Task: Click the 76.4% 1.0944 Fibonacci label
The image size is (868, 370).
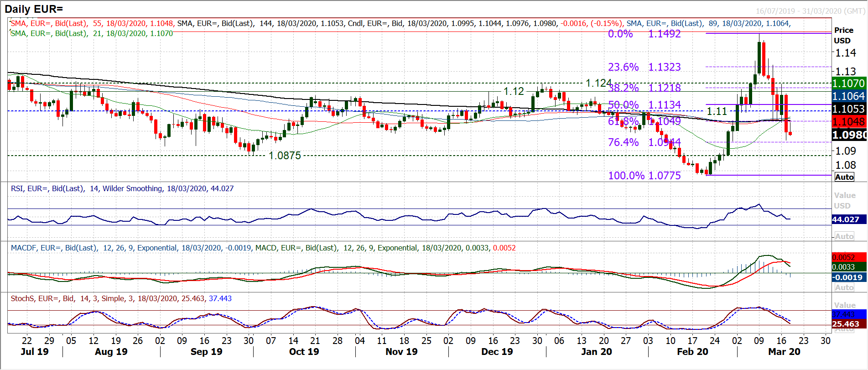Action: [644, 142]
